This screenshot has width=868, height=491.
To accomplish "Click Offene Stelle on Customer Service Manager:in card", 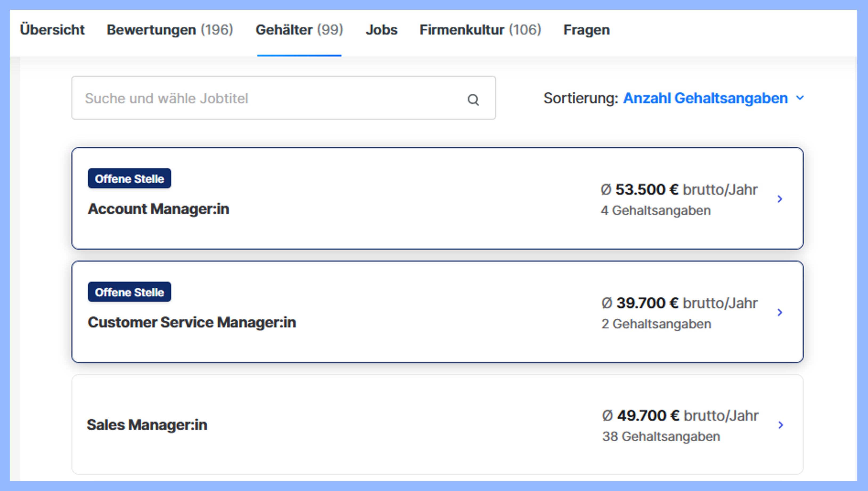I will tap(129, 292).
